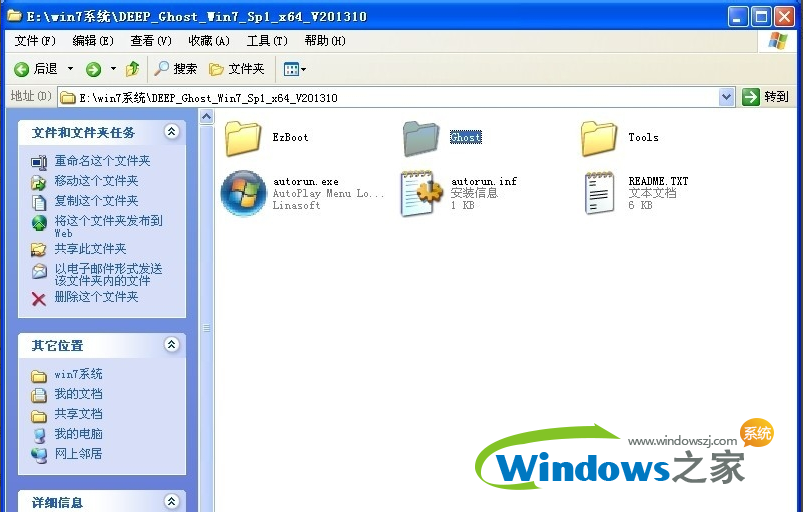The height and width of the screenshot is (512, 803).
Task: Collapse the File and Folder Tasks panel
Action: pos(172,132)
